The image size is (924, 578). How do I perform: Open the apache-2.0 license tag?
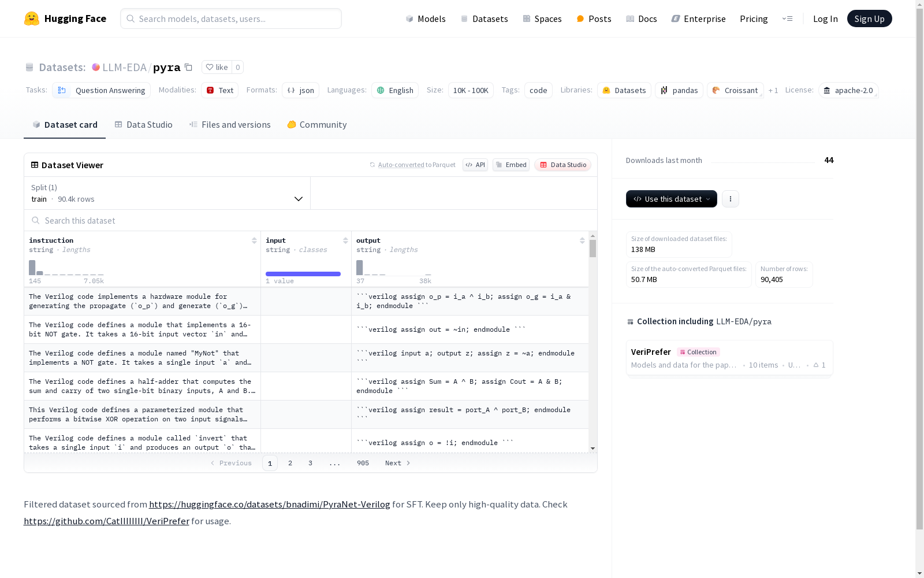848,90
